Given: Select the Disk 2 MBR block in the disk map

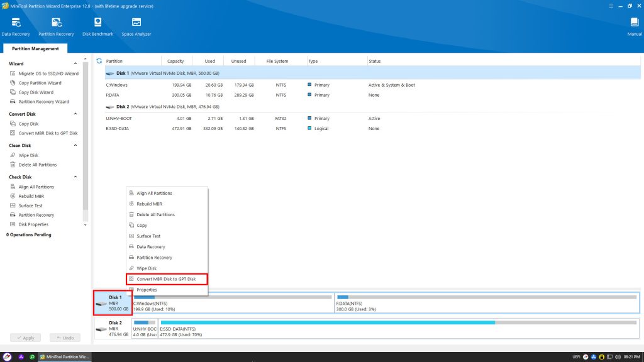Looking at the screenshot, I should (x=113, y=329).
